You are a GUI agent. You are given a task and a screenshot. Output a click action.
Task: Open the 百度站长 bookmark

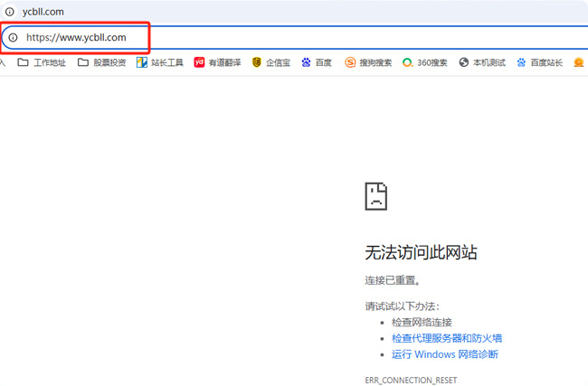[x=539, y=62]
